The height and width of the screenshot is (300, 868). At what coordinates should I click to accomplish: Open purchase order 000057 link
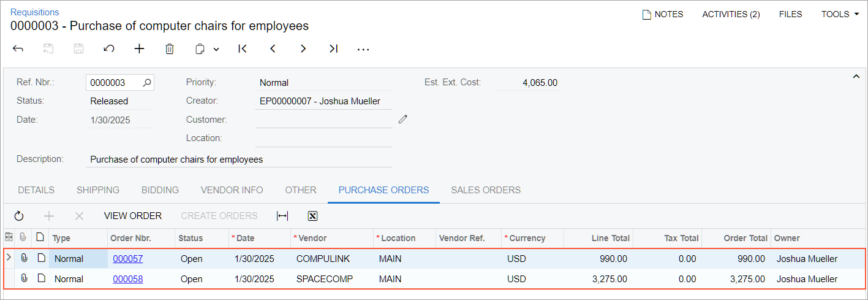pos(127,259)
